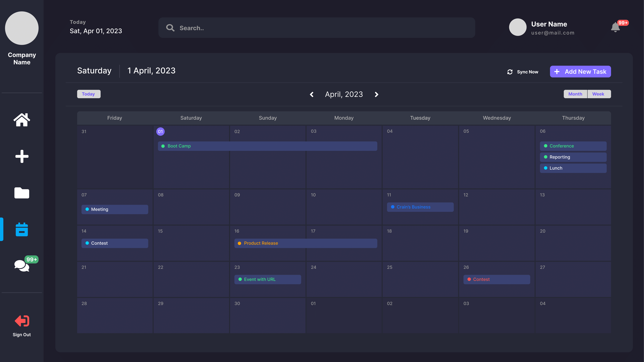Open the folder icon in sidebar
The width and height of the screenshot is (644, 362).
22,193
